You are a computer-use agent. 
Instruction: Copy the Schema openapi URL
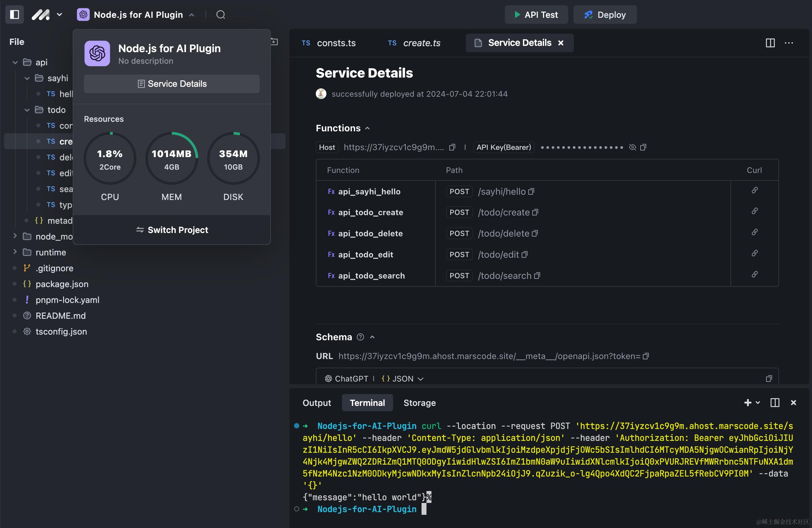point(646,356)
